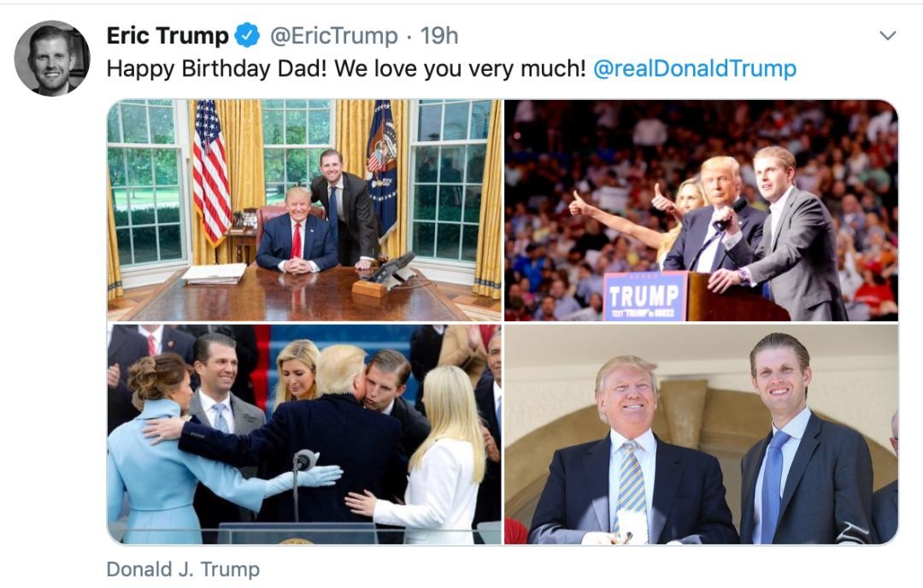The image size is (923, 588).
Task: View the rally crowd photo
Action: [701, 210]
